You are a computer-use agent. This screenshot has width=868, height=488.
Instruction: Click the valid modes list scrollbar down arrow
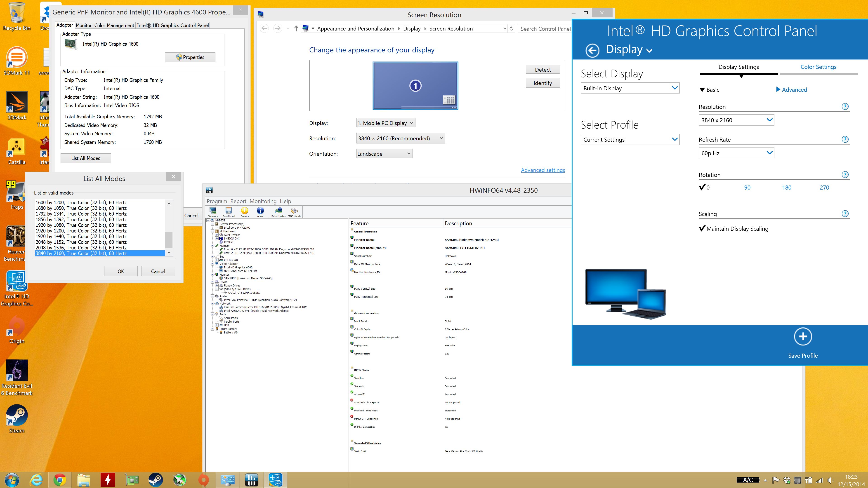click(169, 252)
